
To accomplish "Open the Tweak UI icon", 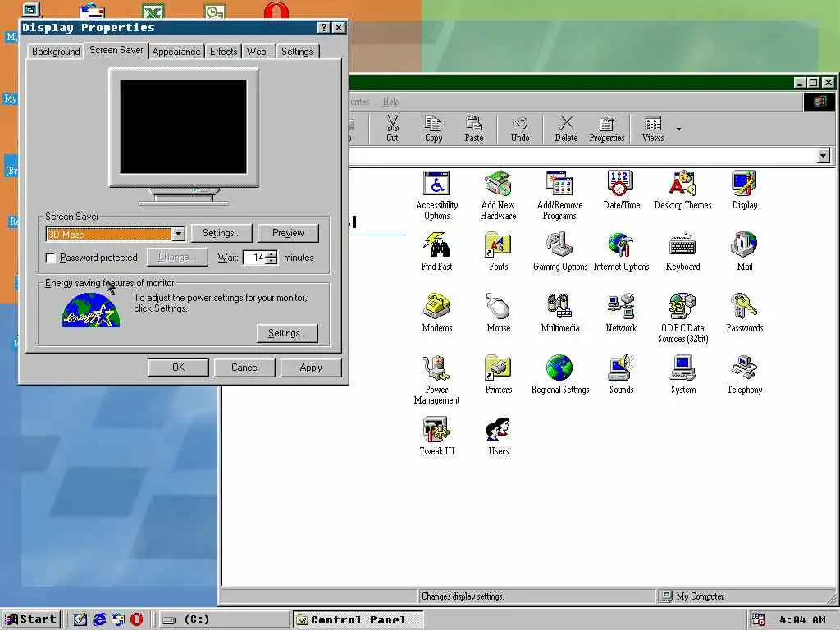I will pos(436,436).
